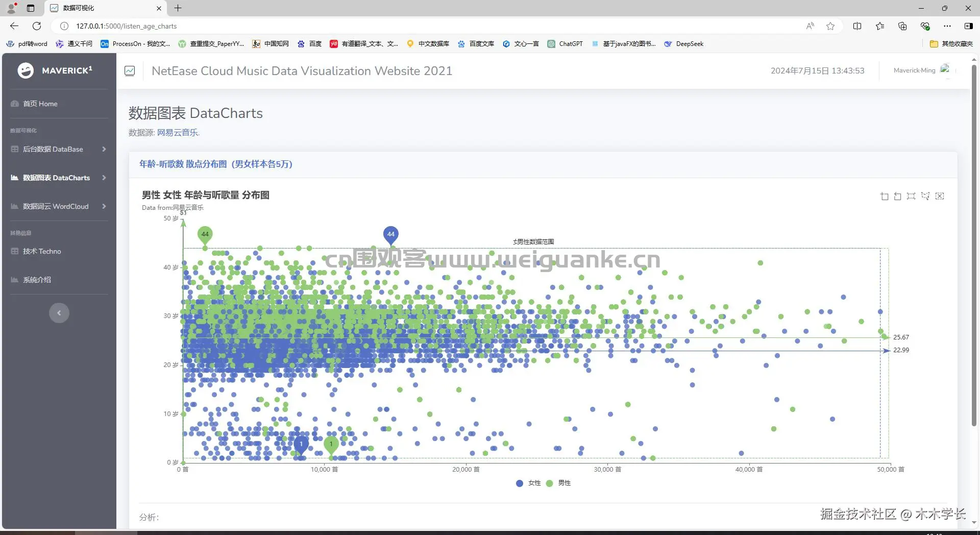This screenshot has width=980, height=535.
Task: Open the 后台数据 DataBase sidebar menu
Action: [x=53, y=149]
